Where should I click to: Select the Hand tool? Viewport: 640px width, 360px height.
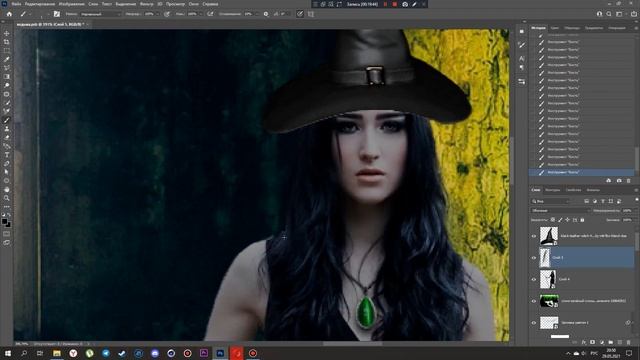pyautogui.click(x=7, y=189)
